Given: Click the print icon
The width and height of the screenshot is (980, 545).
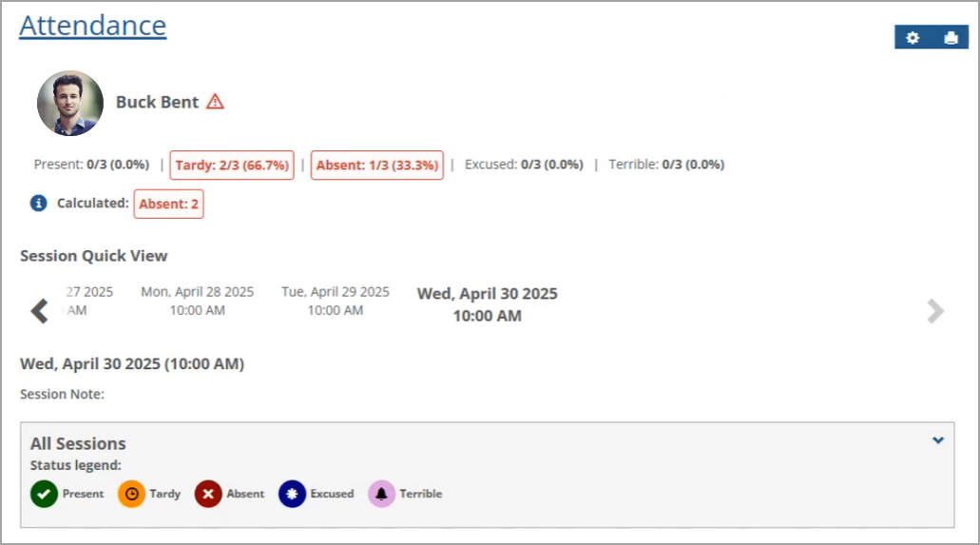Looking at the screenshot, I should click(x=951, y=37).
